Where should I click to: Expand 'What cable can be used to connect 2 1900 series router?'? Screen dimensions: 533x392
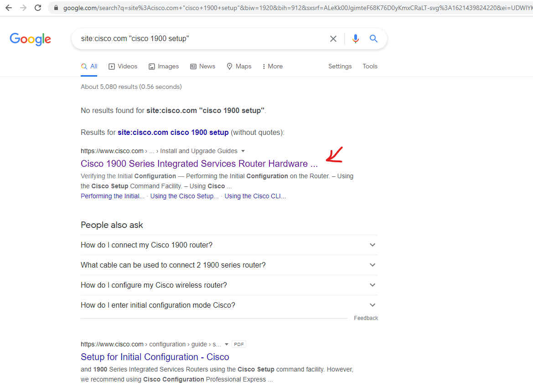[x=229, y=265]
